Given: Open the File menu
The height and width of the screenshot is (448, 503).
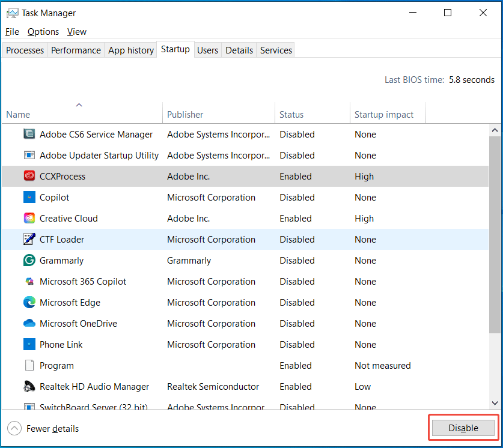Looking at the screenshot, I should point(12,32).
